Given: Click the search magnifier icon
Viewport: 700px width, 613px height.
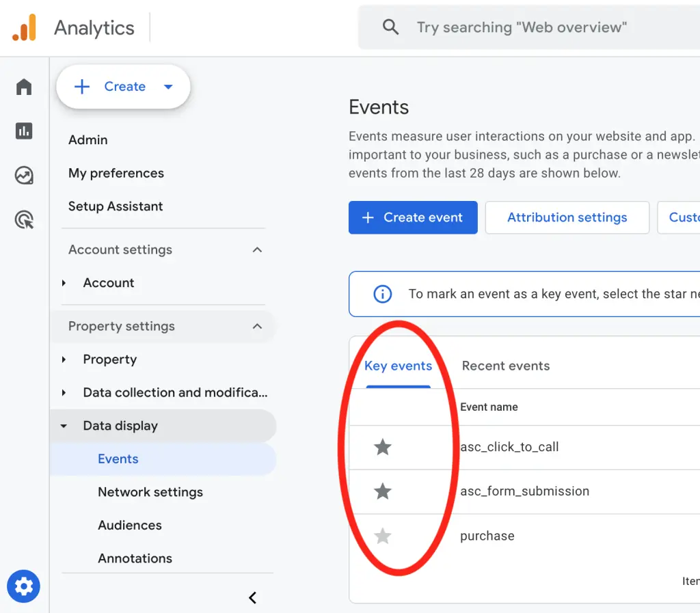Looking at the screenshot, I should coord(390,27).
